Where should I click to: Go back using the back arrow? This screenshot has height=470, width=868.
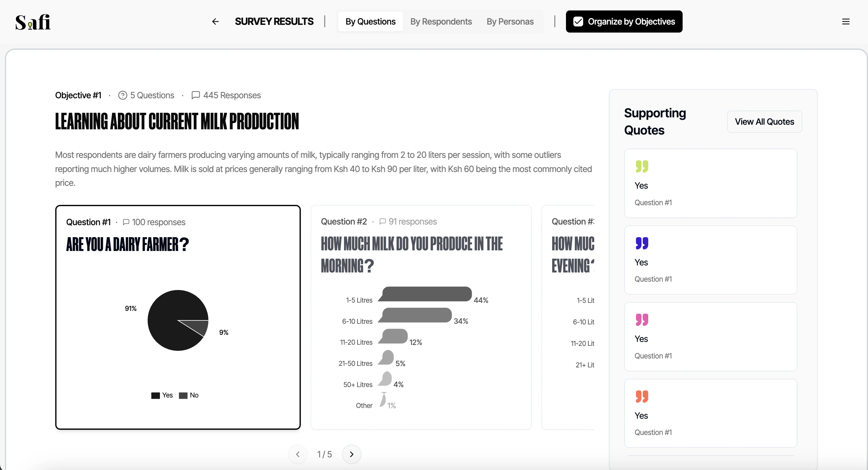(x=215, y=21)
